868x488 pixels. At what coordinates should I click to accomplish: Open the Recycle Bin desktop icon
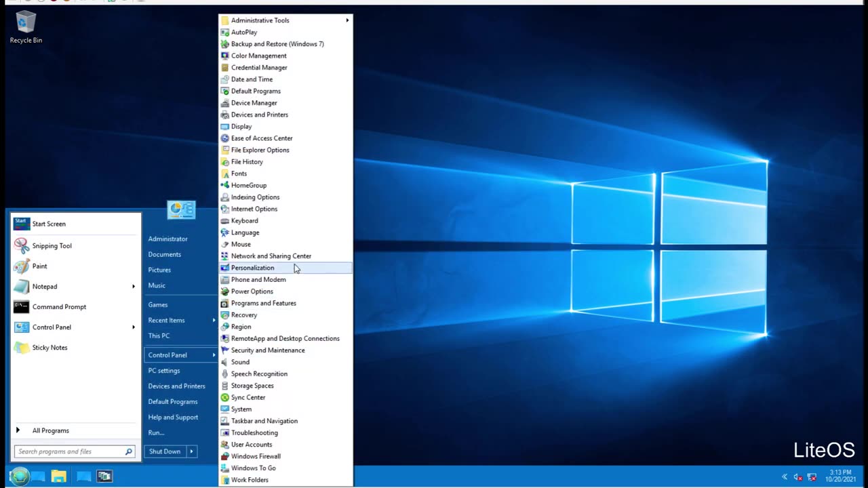[x=26, y=27]
